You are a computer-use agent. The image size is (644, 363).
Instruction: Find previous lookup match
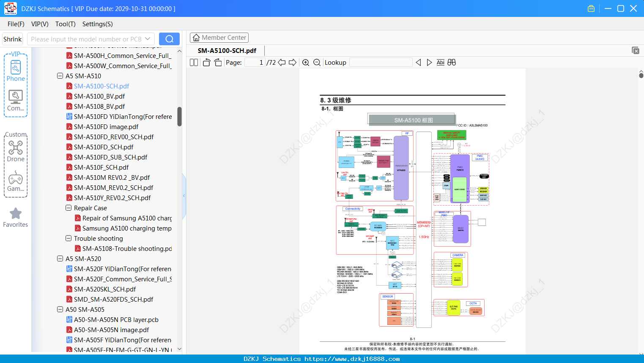[x=418, y=63]
